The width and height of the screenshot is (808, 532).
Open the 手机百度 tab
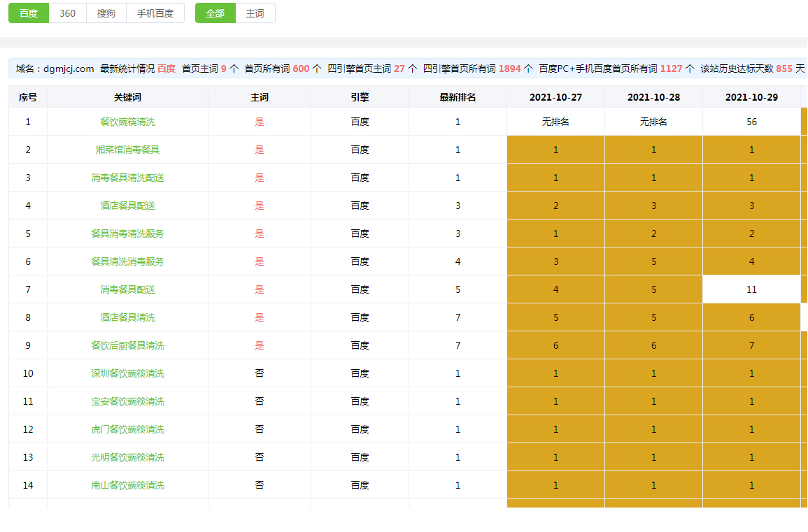click(155, 13)
